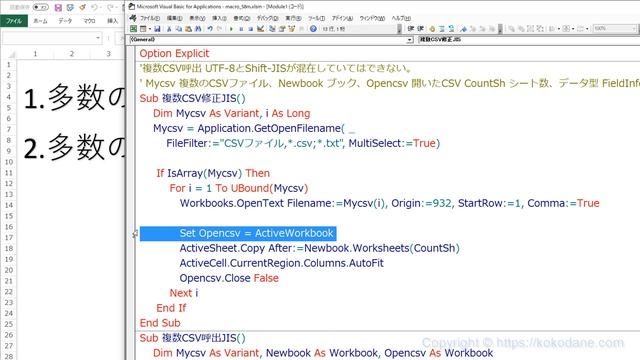Viewport: 640px width, 360px height.
Task: Switch to the Excel マクロ tab
Action: click(x=89, y=21)
